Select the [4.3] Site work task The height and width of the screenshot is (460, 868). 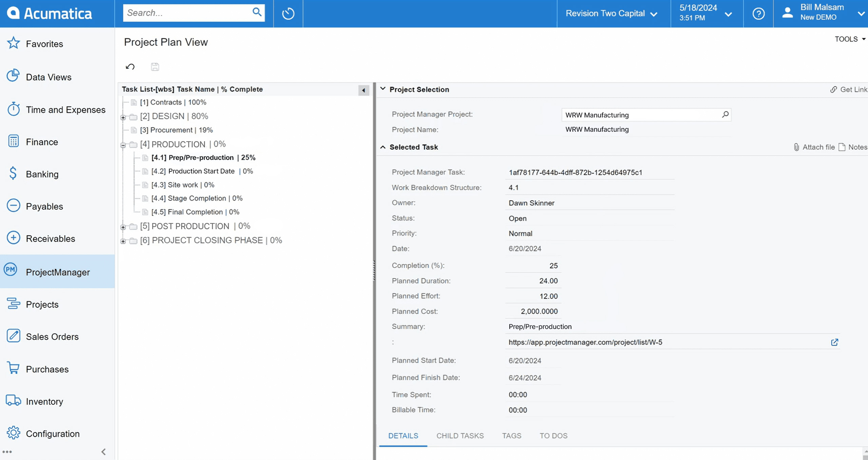[x=183, y=185]
